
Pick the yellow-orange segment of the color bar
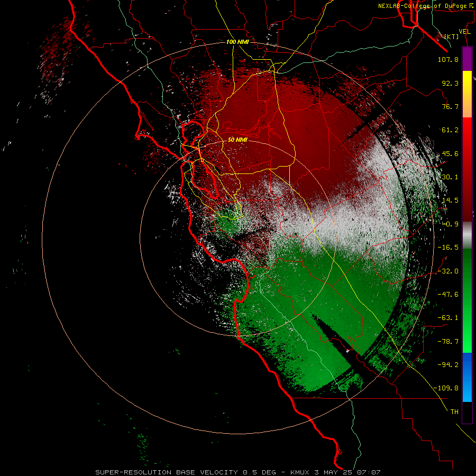(x=467, y=94)
